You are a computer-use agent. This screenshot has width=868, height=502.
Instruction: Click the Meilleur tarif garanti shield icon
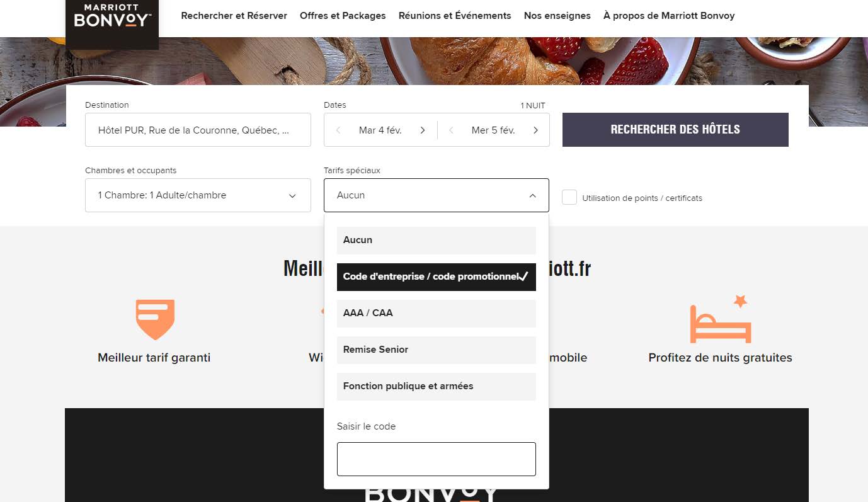pos(155,319)
